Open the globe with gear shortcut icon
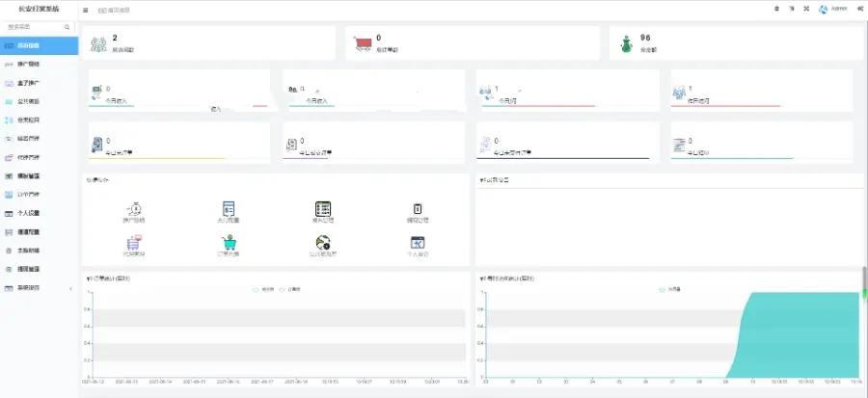This screenshot has width=868, height=398. [323, 243]
